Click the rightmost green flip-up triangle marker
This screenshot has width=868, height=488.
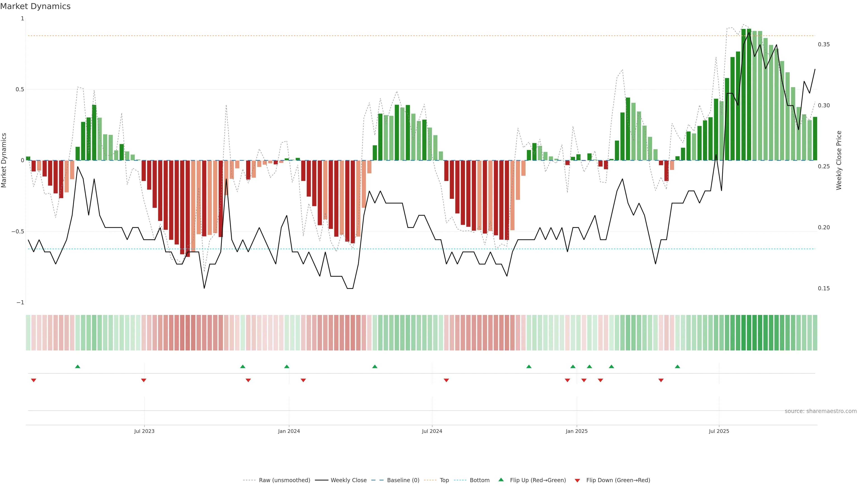pyautogui.click(x=677, y=366)
